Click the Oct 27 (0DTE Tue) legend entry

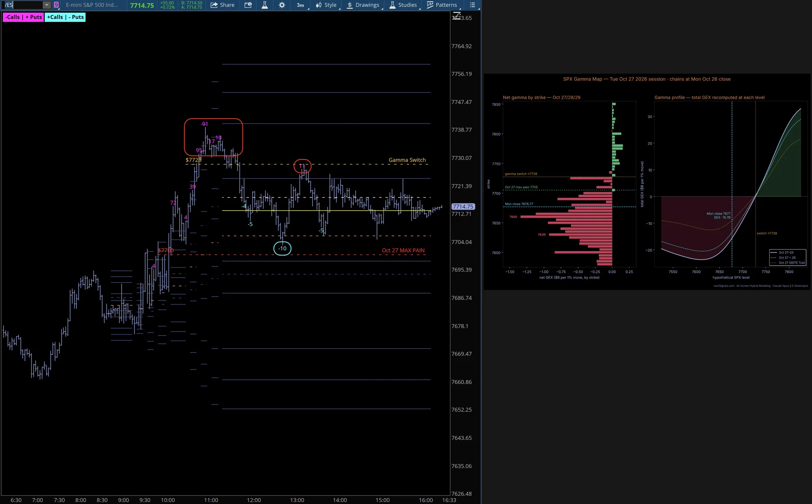787,263
